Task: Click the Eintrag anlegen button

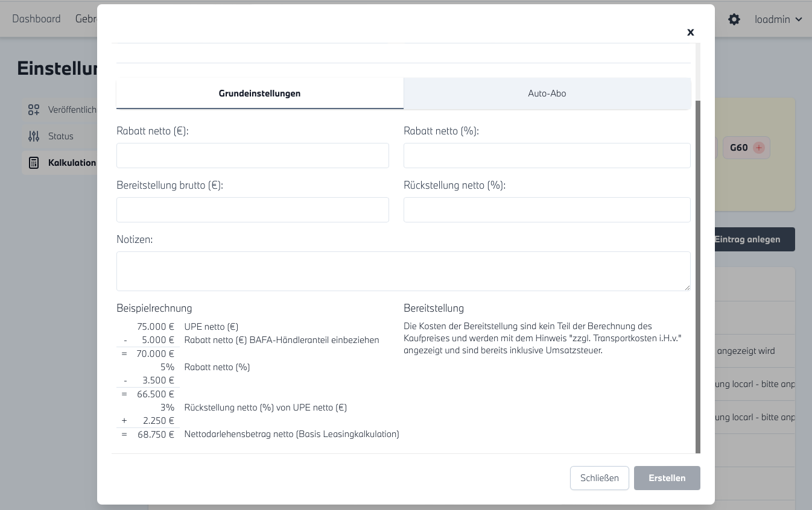Action: click(x=754, y=239)
